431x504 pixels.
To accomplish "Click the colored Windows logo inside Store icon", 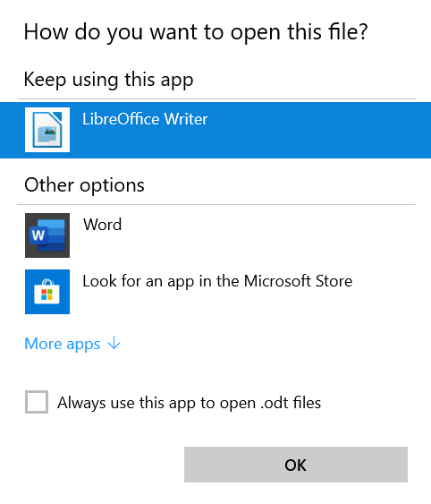I will pyautogui.click(x=46, y=295).
